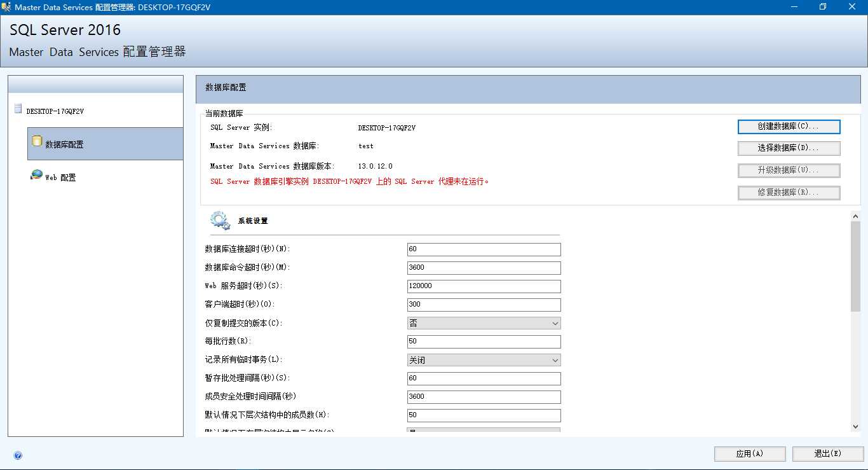Click SQL Server instance value DESKTOP-17GQF2V
The width and height of the screenshot is (868, 470).
[386, 128]
